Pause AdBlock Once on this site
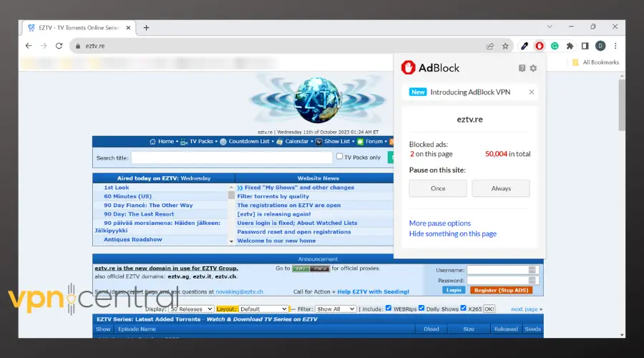644x358 pixels. tap(438, 188)
